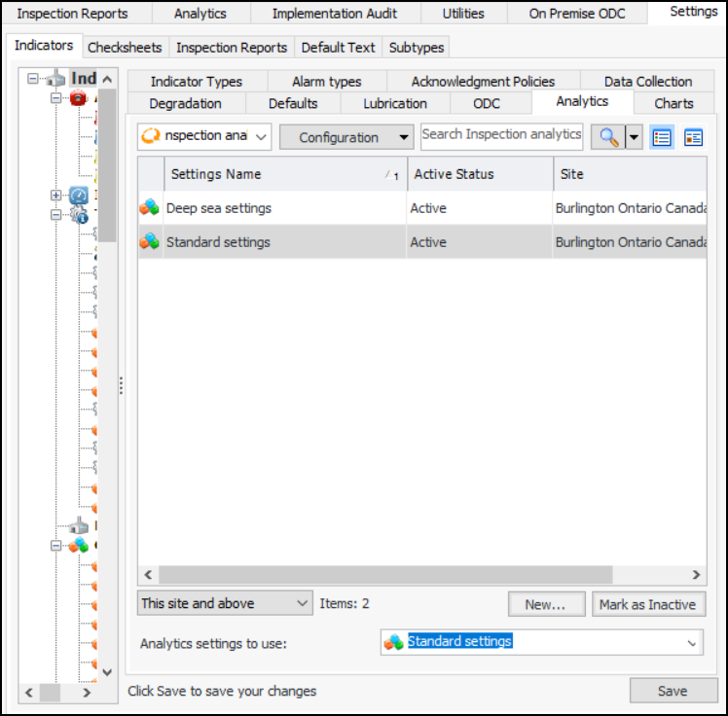
Task: Open the Analytics main tab
Action: [x=200, y=14]
